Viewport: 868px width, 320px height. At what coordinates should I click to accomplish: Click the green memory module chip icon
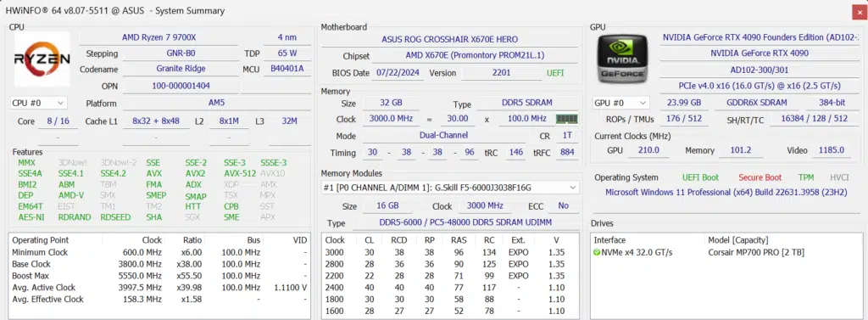coord(566,119)
